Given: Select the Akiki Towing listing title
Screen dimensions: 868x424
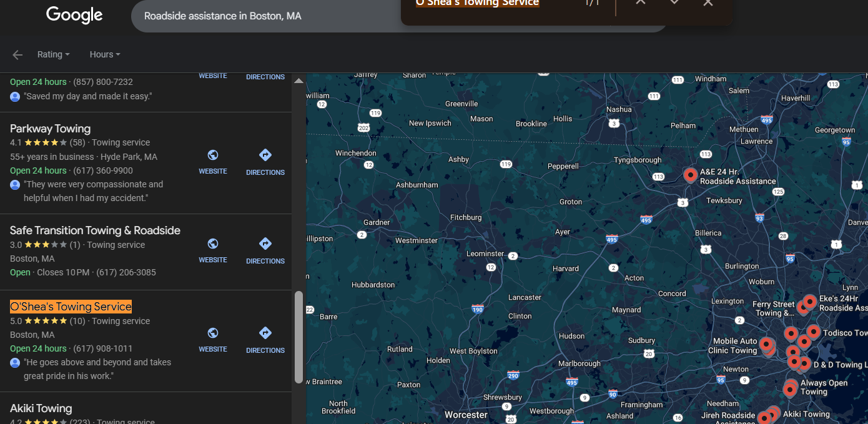Looking at the screenshot, I should (41, 408).
